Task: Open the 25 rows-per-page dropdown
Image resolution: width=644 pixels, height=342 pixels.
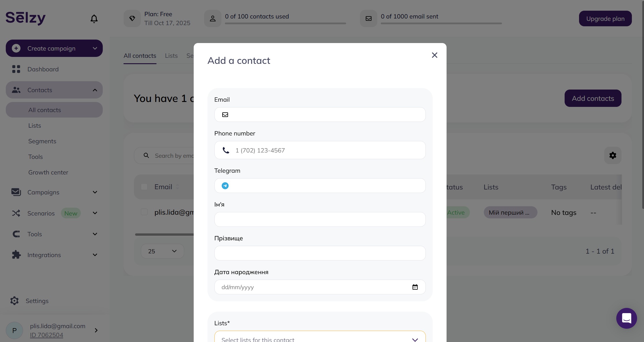Action: pos(162,251)
